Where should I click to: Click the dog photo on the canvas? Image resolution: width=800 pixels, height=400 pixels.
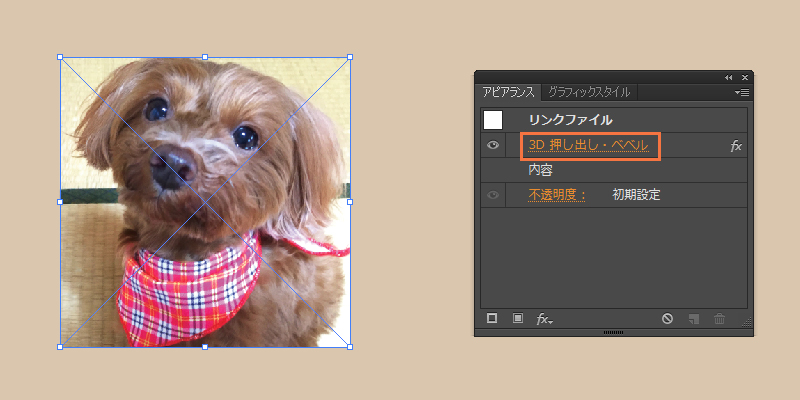coord(205,202)
